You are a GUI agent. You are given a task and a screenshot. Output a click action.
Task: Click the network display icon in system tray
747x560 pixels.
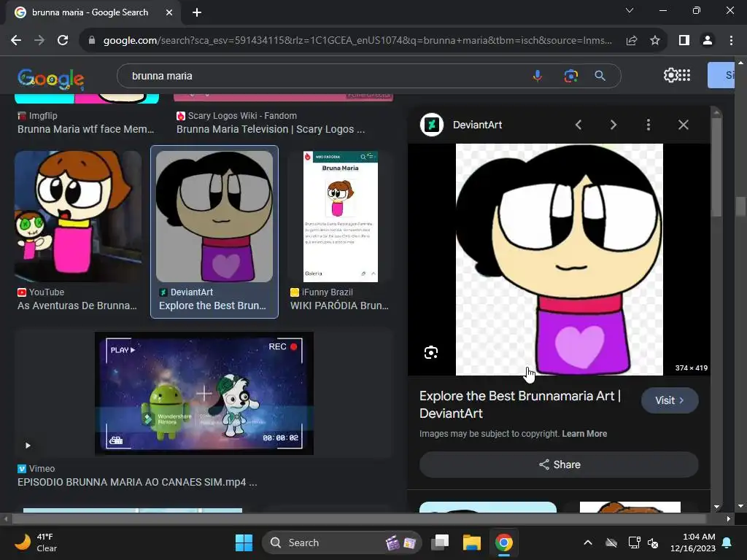pos(634,542)
